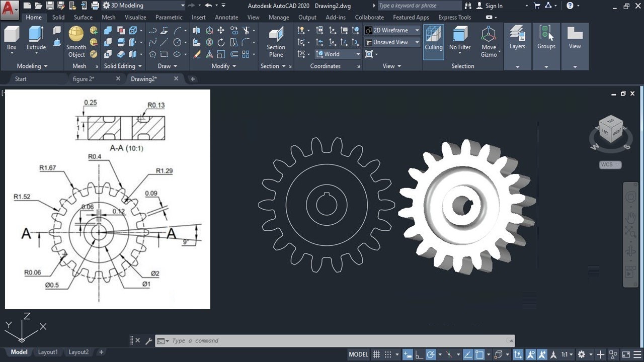
Task: Click the ViewCube in the viewport
Action: pyautogui.click(x=610, y=129)
